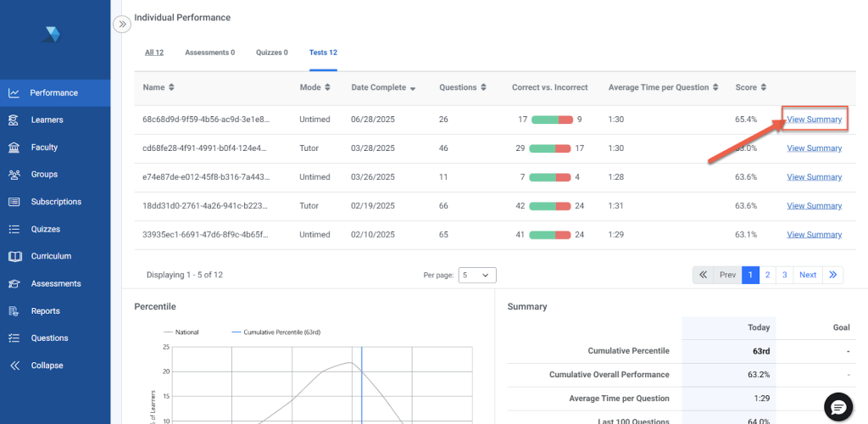The height and width of the screenshot is (424, 868).
Task: Go to page 2 of results
Action: (767, 275)
